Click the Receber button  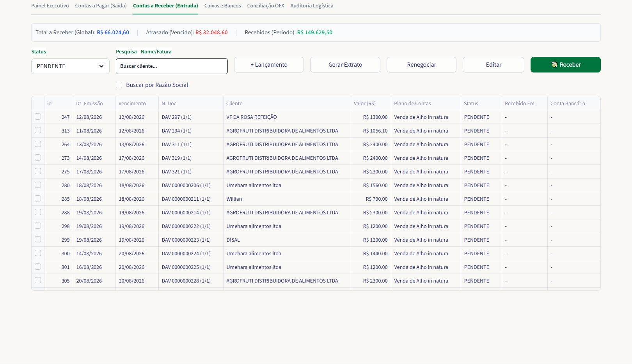(565, 65)
